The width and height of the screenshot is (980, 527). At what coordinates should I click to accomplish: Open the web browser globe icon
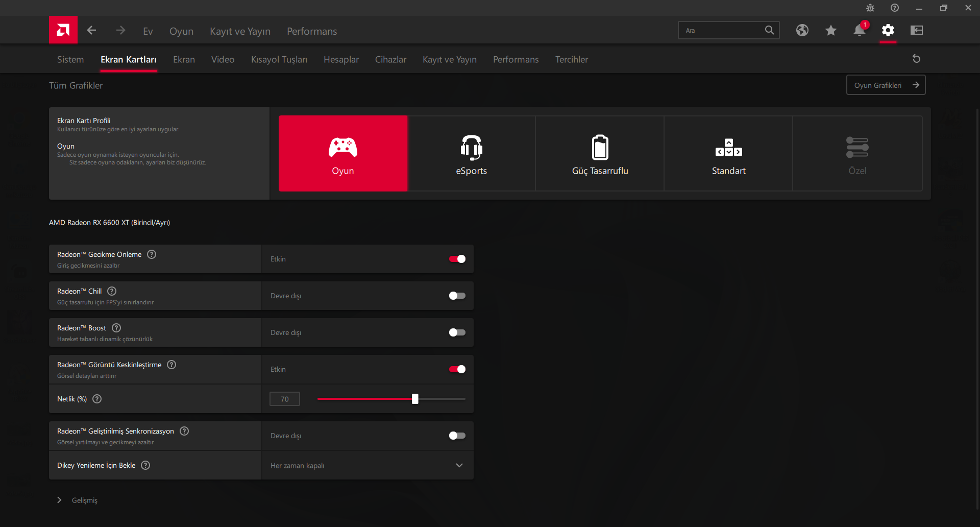click(x=802, y=30)
